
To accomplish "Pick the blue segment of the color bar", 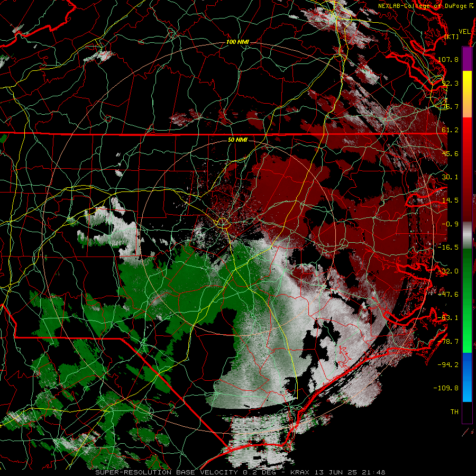I will [467, 377].
